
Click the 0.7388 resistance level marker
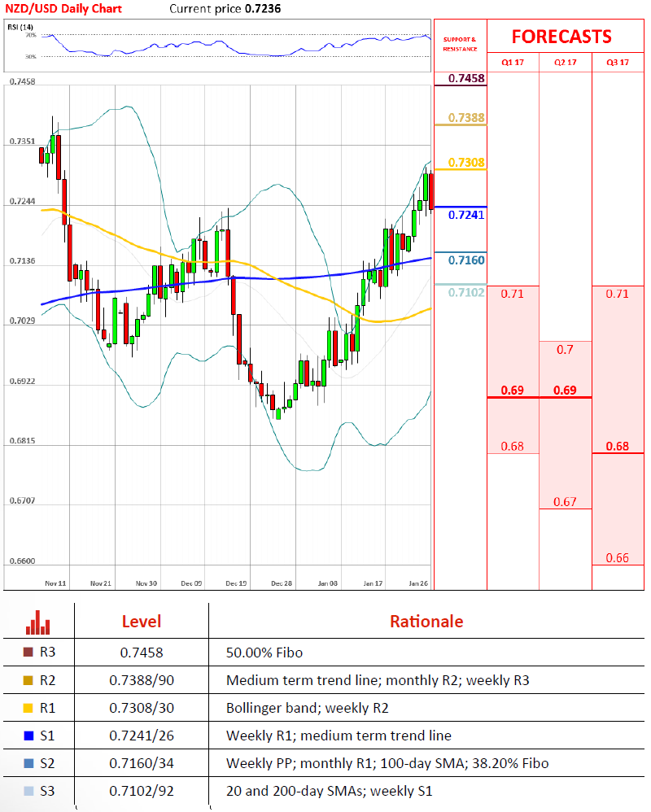tap(466, 117)
